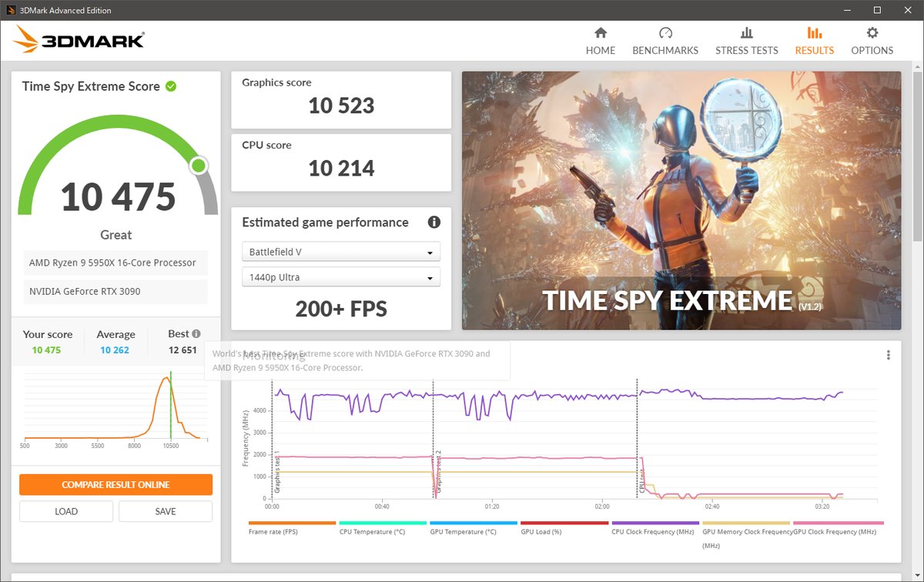The height and width of the screenshot is (582, 924).
Task: Click the Time Spy Extreme banner image
Action: click(x=681, y=201)
